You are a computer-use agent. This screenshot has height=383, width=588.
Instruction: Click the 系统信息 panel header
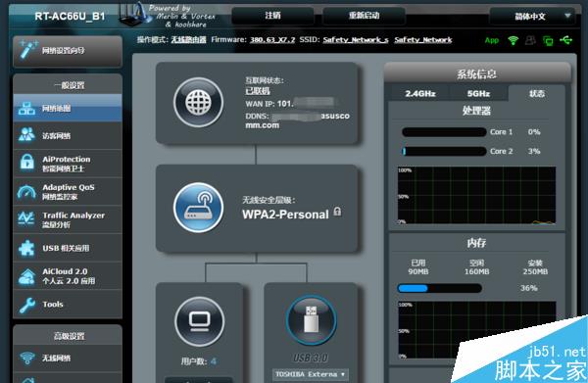[477, 73]
